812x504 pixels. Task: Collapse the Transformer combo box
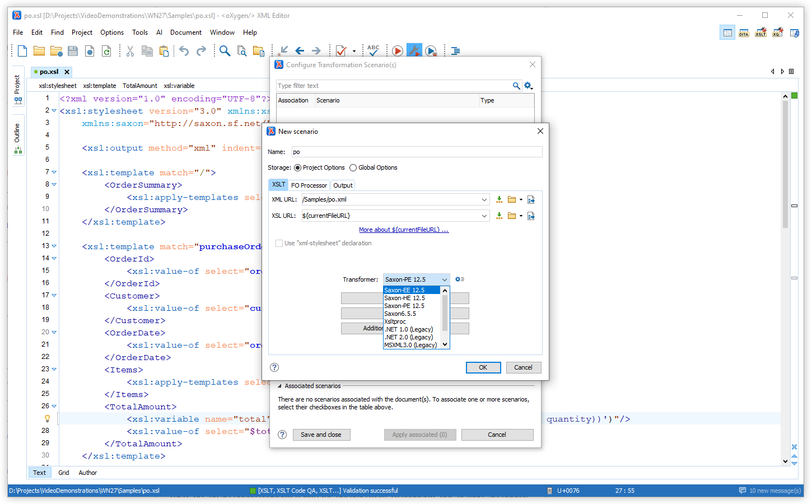point(445,279)
